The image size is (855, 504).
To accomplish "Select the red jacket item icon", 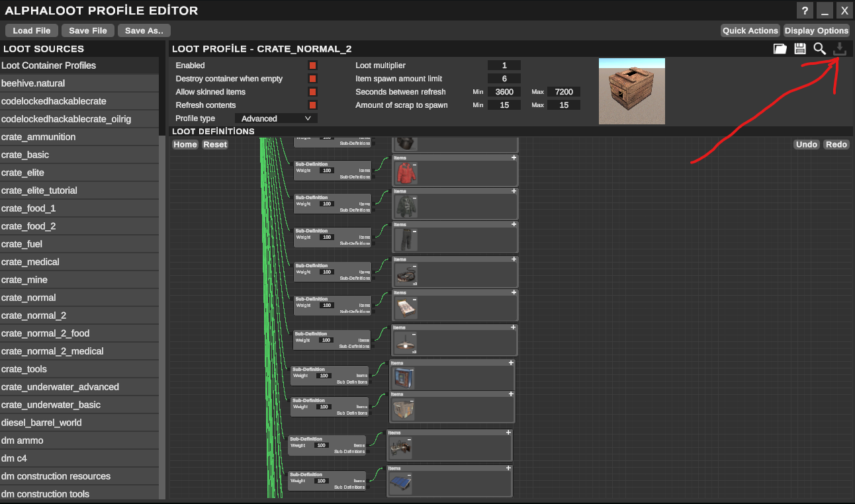I will click(x=406, y=173).
